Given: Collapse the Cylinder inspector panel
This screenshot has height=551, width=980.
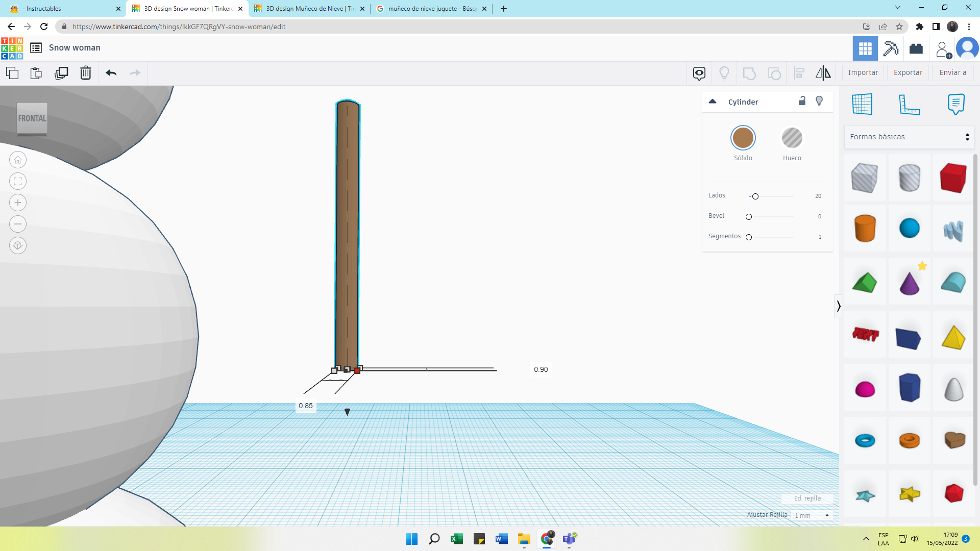Looking at the screenshot, I should click(x=713, y=102).
